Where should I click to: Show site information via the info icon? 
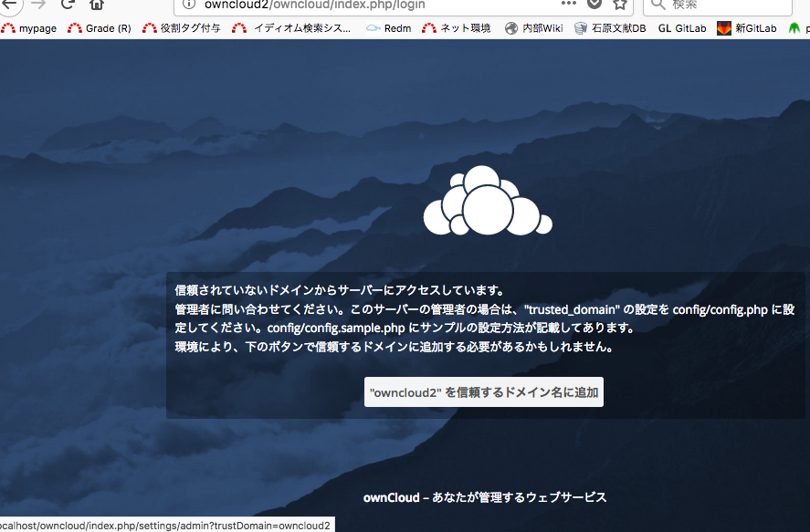189,5
